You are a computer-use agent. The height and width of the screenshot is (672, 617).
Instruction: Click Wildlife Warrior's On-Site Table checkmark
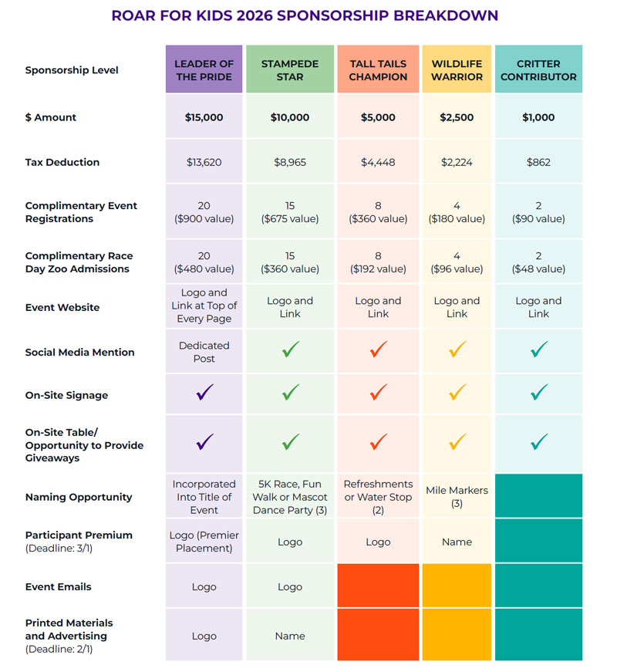457,442
